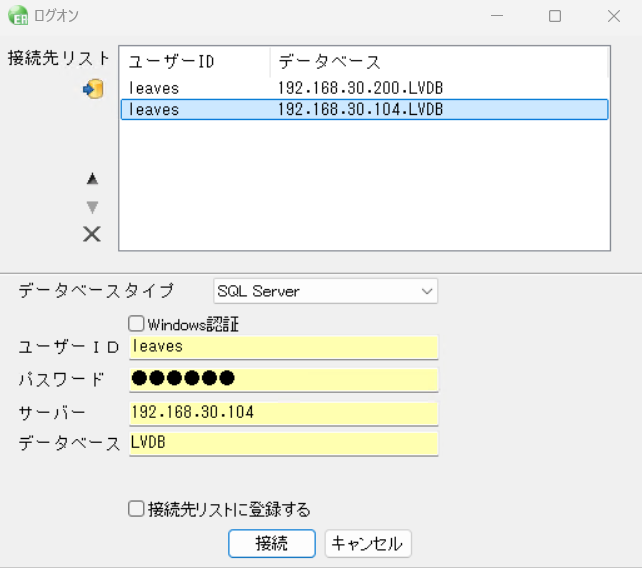Delete the selected connection with the X icon
The width and height of the screenshot is (642, 571).
coord(92,235)
